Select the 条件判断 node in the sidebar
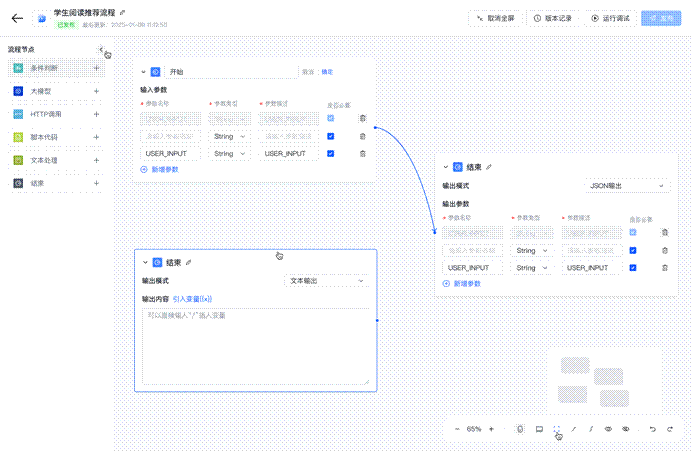Image resolution: width=691 pixels, height=451 pixels. coord(50,68)
